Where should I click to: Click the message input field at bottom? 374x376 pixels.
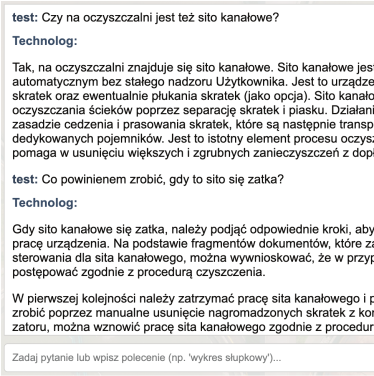coord(189,358)
